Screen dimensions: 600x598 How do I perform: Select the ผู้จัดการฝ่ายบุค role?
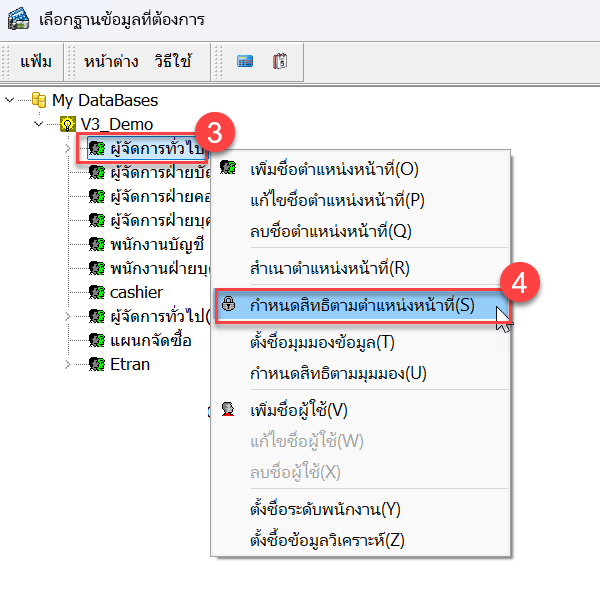point(160,220)
